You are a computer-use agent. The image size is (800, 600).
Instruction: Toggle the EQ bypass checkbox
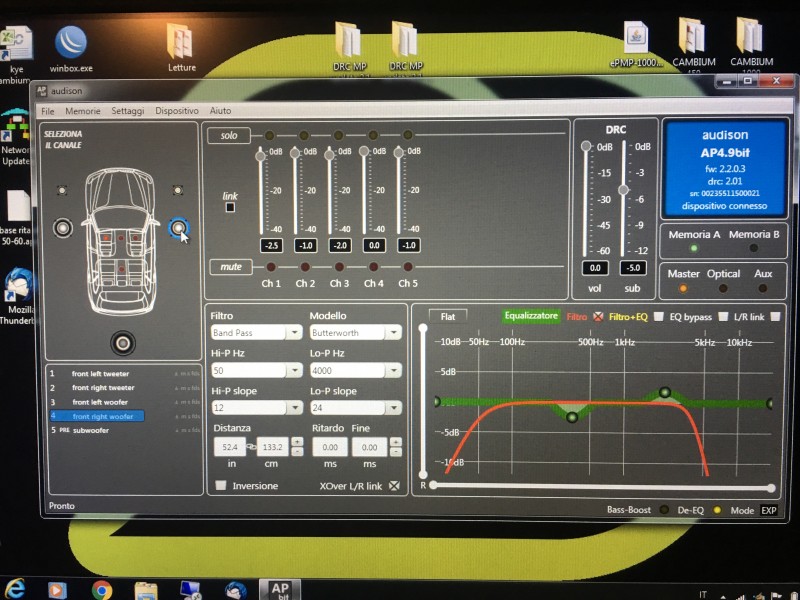click(x=723, y=317)
